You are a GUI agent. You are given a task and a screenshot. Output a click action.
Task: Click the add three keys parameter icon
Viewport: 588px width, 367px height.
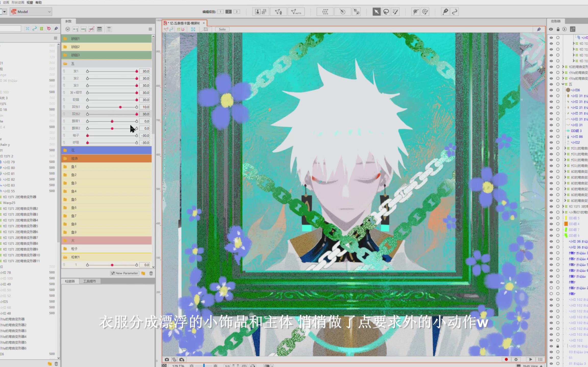pos(83,29)
